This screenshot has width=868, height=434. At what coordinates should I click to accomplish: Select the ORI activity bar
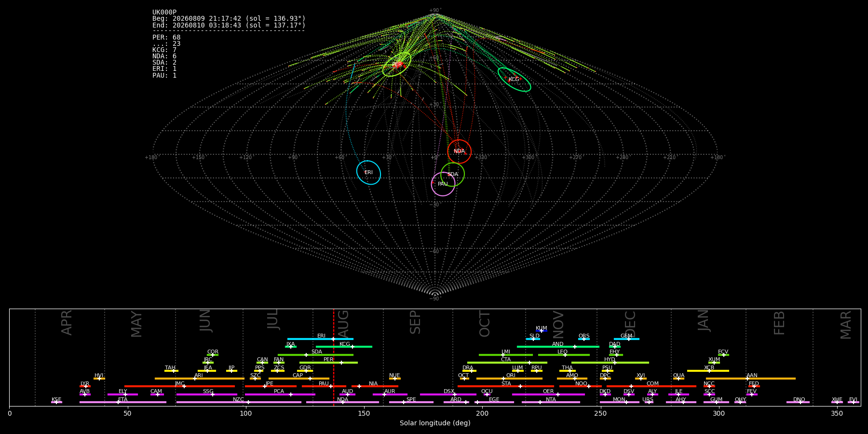[509, 379]
